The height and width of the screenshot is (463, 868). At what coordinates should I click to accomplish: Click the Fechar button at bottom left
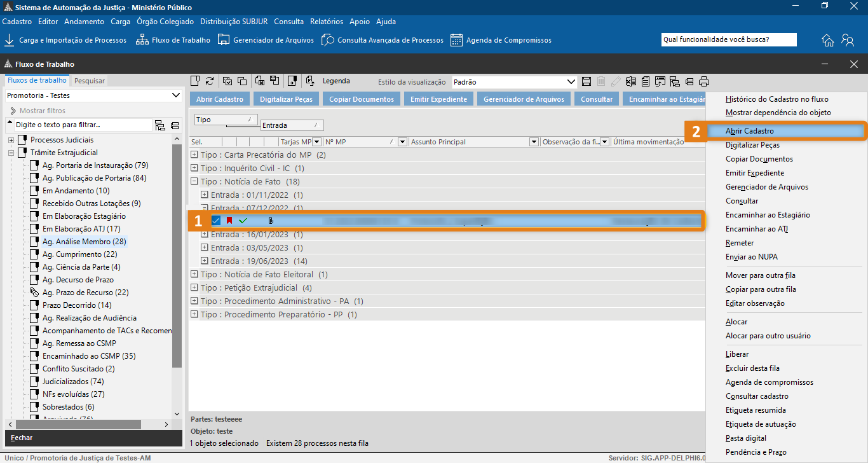22,438
